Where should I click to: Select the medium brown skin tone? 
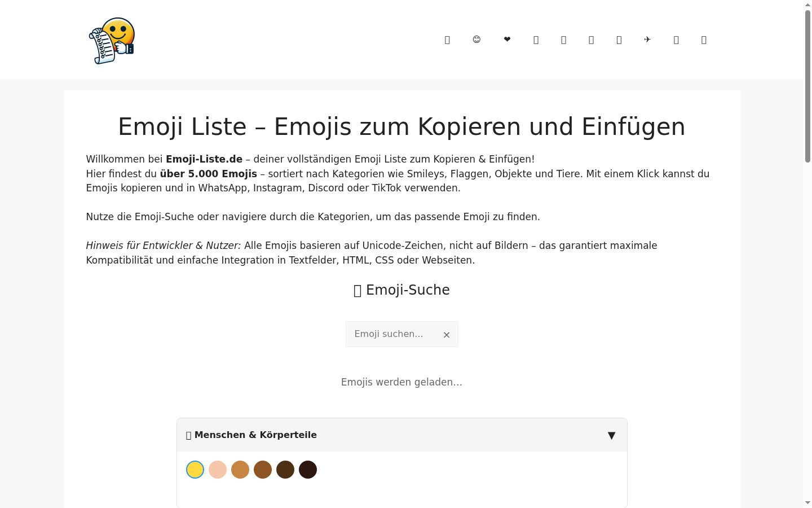point(263,470)
